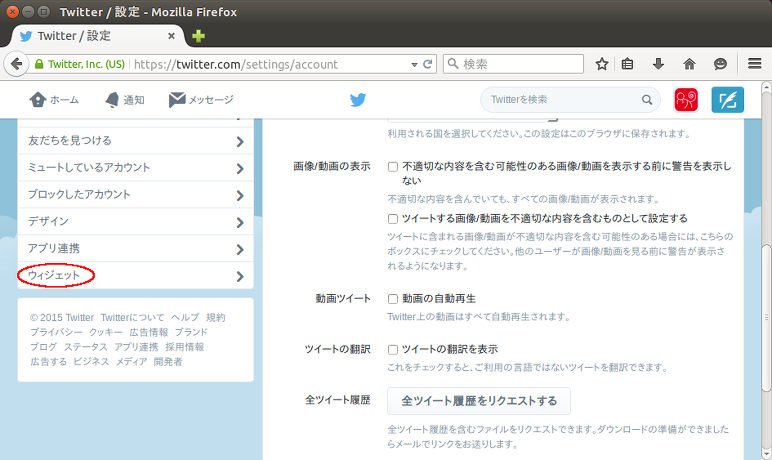The width and height of the screenshot is (772, 460).
Task: Open クッキー footer link
Action: tap(106, 332)
